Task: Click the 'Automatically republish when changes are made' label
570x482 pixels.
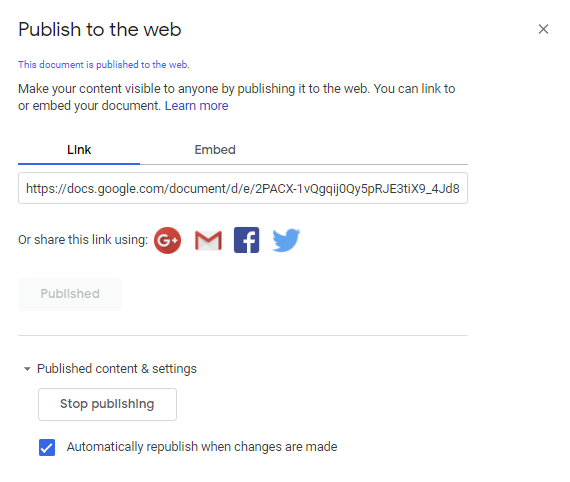Action: click(202, 447)
